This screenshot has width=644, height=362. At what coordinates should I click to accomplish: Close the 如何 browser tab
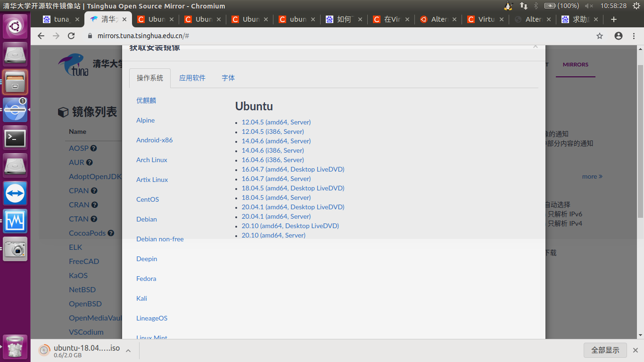coord(360,19)
